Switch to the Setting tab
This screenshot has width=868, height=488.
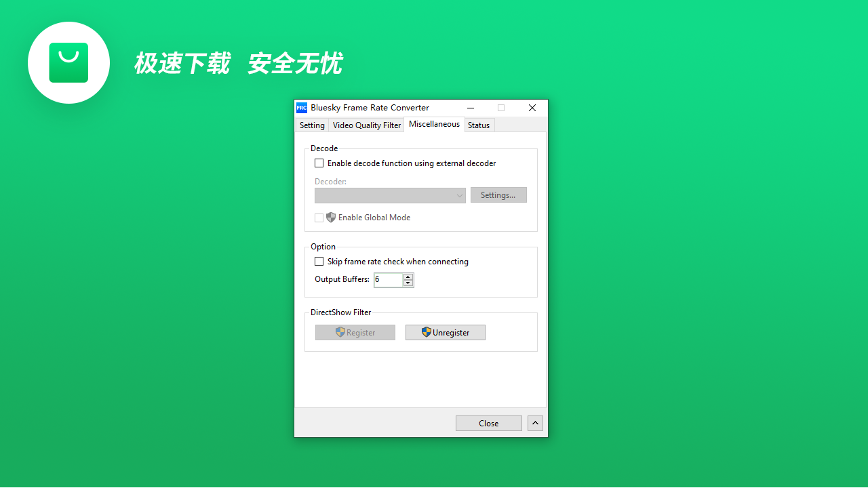point(311,125)
